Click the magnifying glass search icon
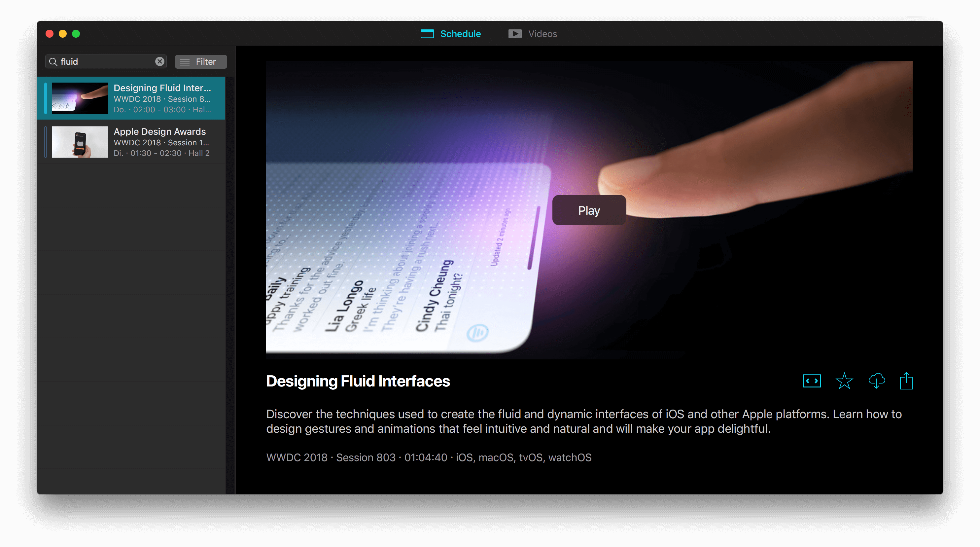 coord(53,62)
